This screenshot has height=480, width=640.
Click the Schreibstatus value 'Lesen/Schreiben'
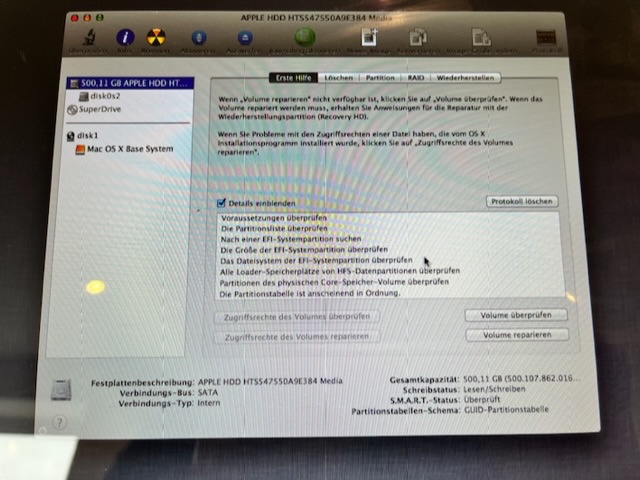pos(494,389)
